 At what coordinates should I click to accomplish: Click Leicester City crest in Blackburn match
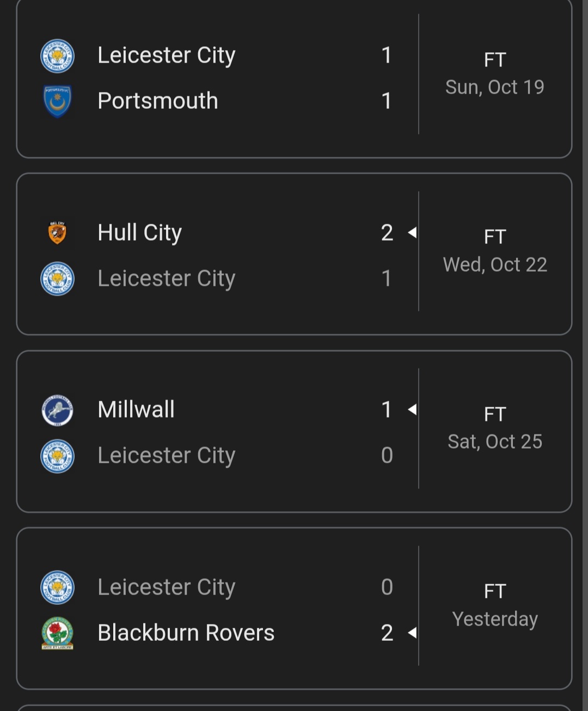57,587
